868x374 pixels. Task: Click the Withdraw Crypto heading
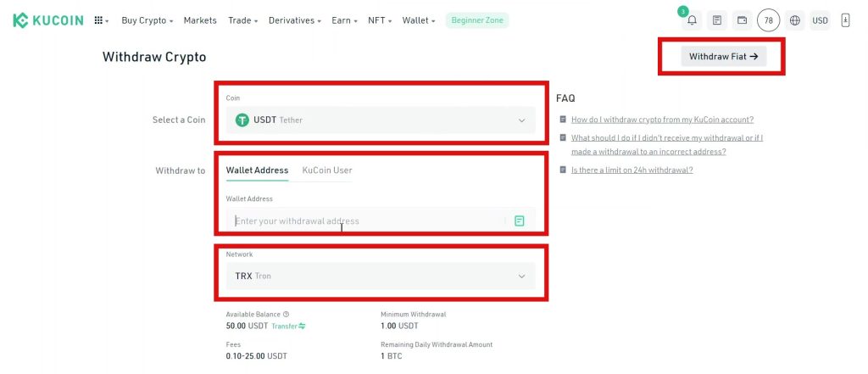(x=154, y=57)
